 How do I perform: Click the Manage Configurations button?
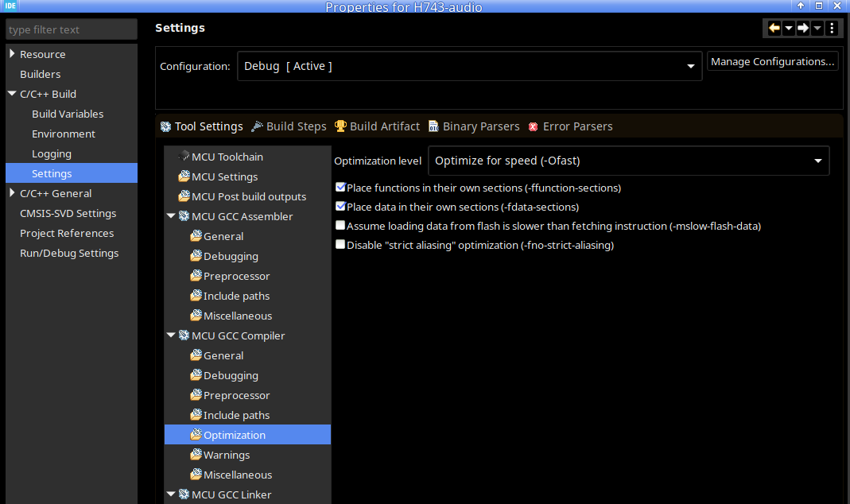772,62
